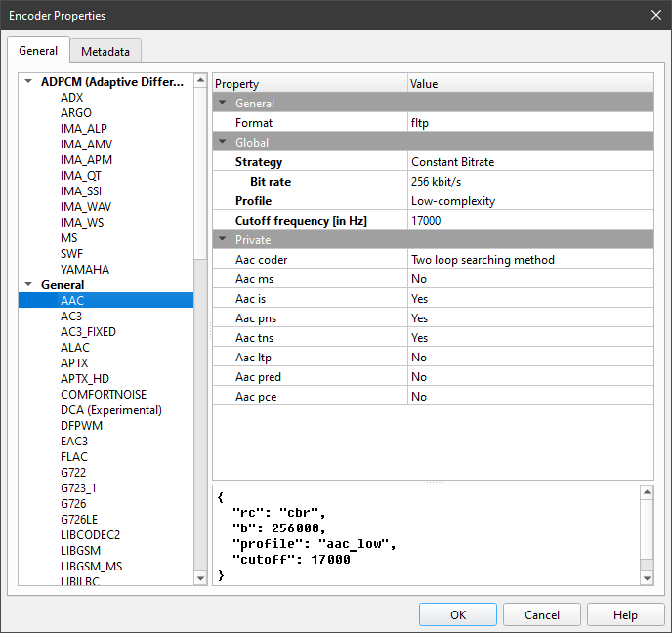Open the Strategy Constant Bitrate dropdown
The image size is (672, 633).
click(x=529, y=162)
